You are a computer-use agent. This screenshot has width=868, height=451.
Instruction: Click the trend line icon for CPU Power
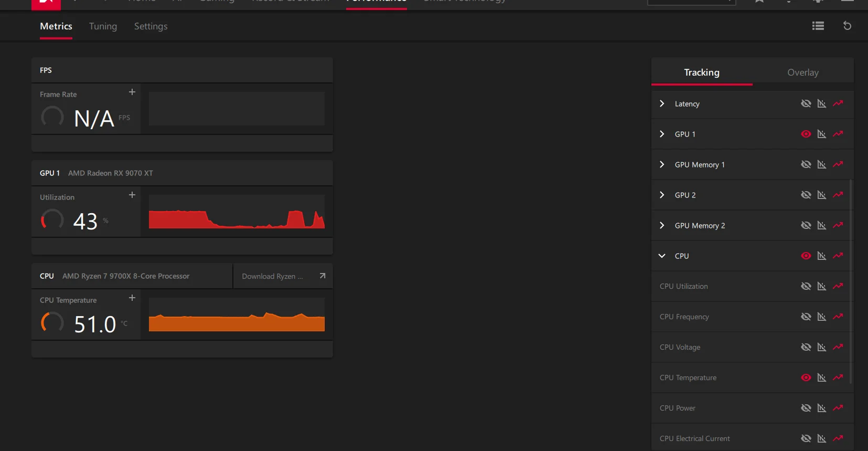[838, 408]
